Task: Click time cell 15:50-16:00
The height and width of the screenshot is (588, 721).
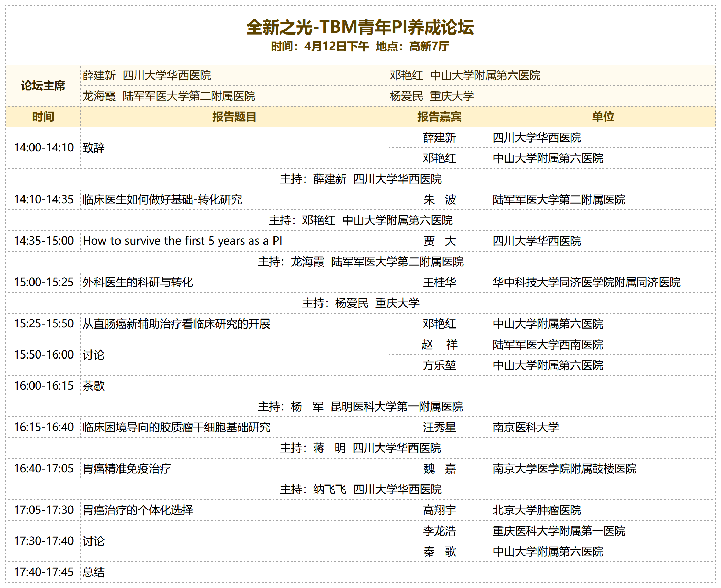Action: [x=44, y=355]
